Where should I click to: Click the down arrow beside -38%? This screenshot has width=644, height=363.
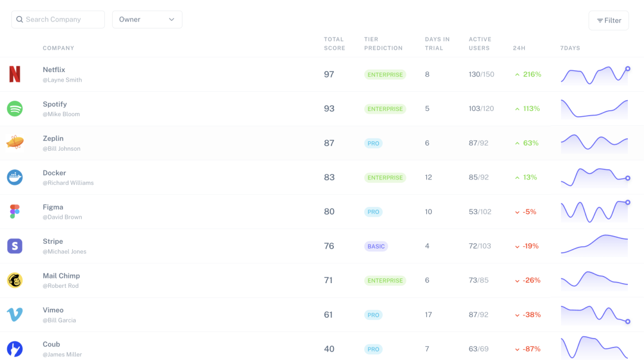517,315
